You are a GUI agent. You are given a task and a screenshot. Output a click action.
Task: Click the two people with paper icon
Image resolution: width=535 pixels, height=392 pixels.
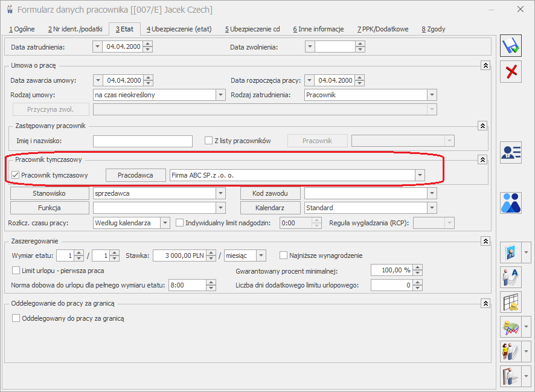pyautogui.click(x=511, y=352)
